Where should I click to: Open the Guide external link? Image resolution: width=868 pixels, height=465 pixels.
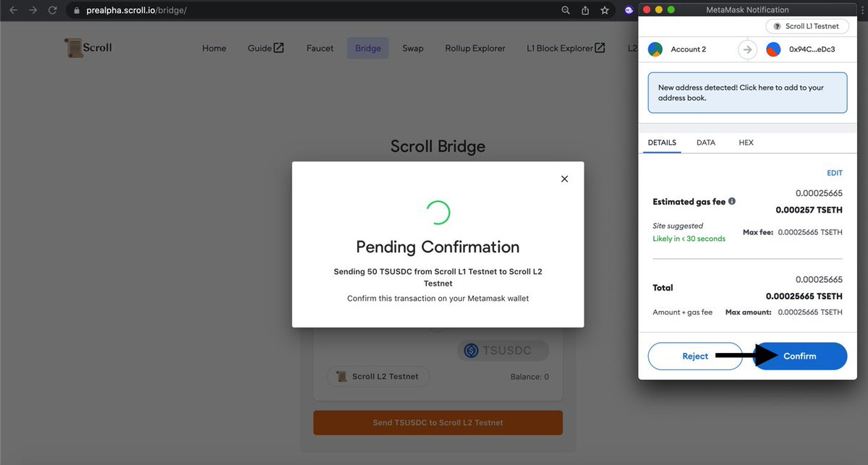(266, 48)
